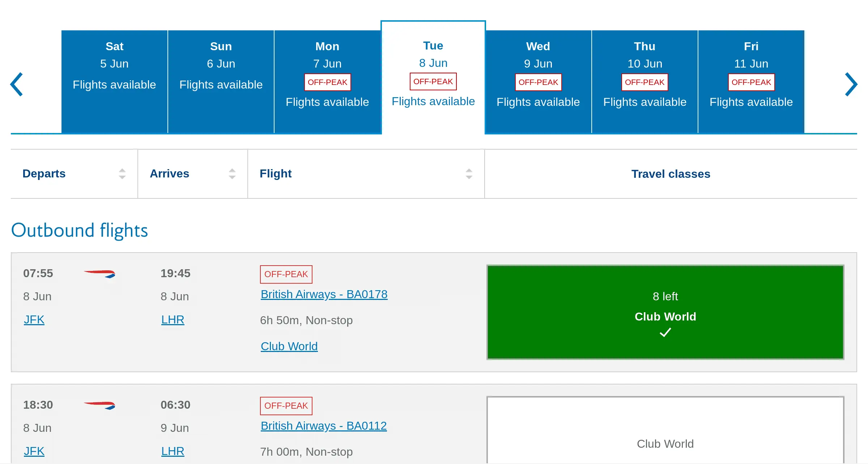
Task: Open JFK airport link for the 07:55 flight
Action: point(34,319)
